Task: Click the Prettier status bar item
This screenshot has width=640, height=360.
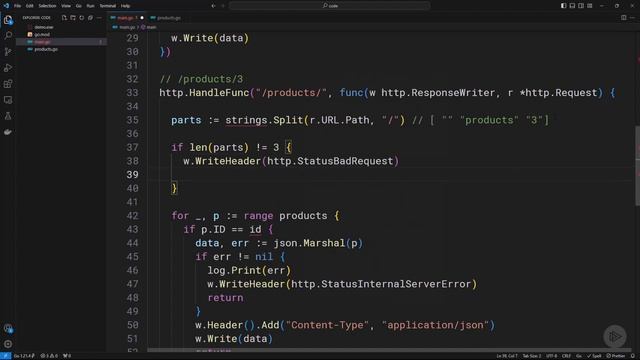Action: click(616, 356)
